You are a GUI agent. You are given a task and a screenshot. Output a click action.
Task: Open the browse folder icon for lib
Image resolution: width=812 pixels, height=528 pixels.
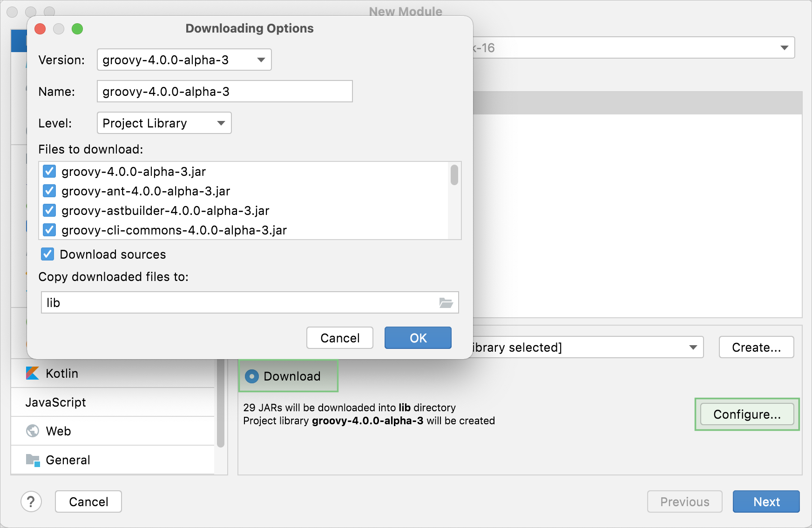click(x=446, y=303)
